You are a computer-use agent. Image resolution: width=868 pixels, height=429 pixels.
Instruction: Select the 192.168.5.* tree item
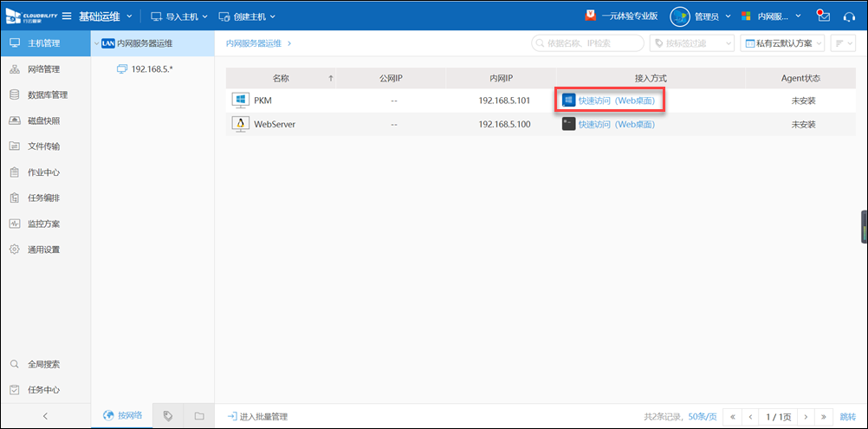click(152, 68)
